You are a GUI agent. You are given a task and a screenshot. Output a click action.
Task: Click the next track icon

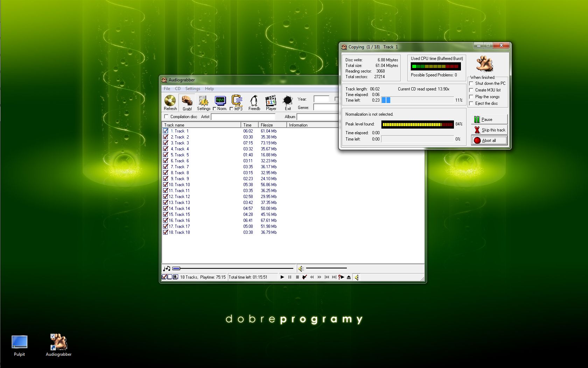[x=334, y=277]
